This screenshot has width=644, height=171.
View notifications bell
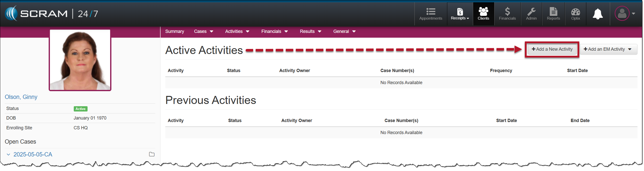(598, 14)
